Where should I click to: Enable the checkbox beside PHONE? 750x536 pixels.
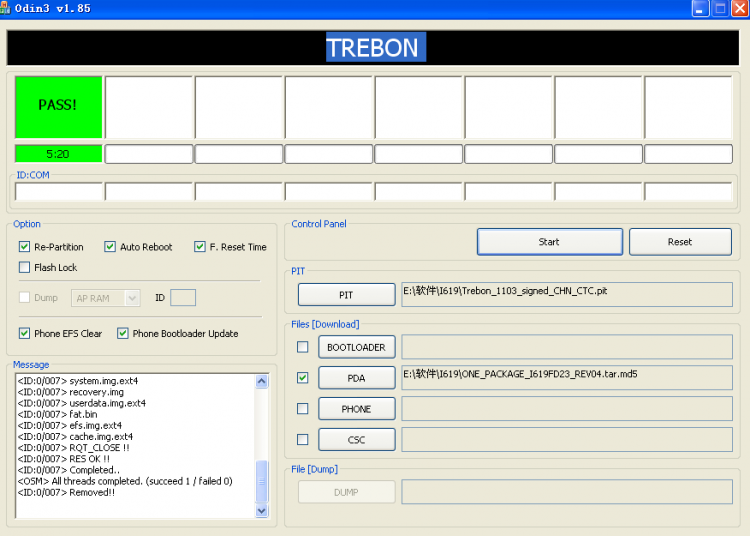coord(303,409)
